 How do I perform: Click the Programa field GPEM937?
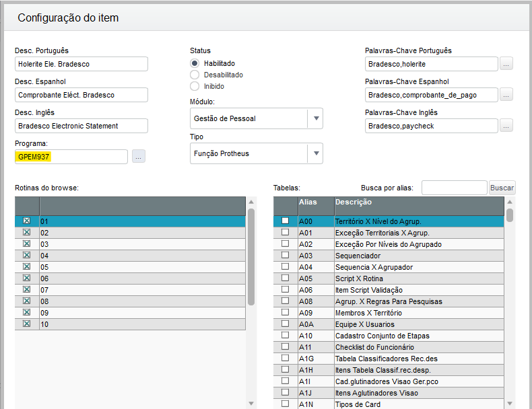[71, 157]
